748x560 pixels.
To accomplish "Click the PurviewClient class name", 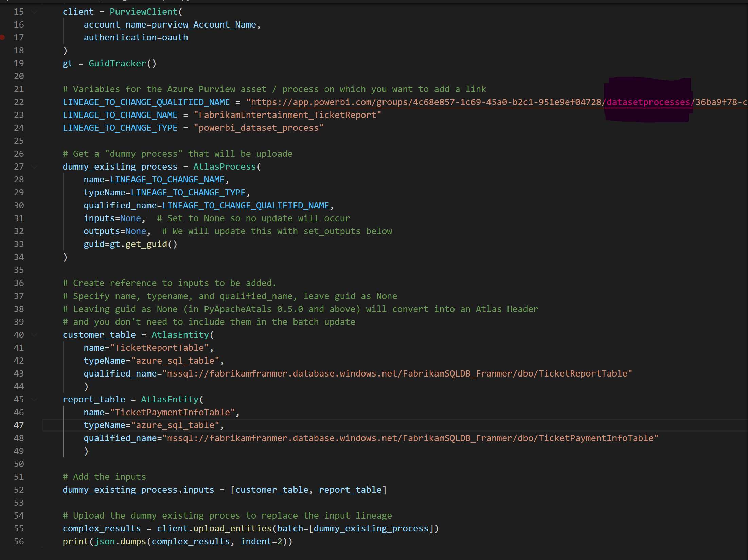I will 144,12.
